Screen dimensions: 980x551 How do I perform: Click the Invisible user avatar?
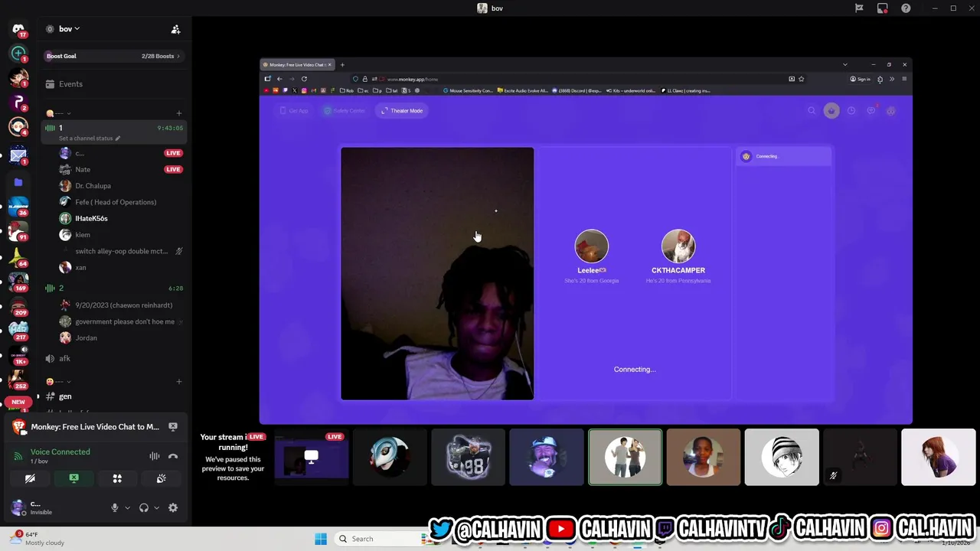(18, 507)
